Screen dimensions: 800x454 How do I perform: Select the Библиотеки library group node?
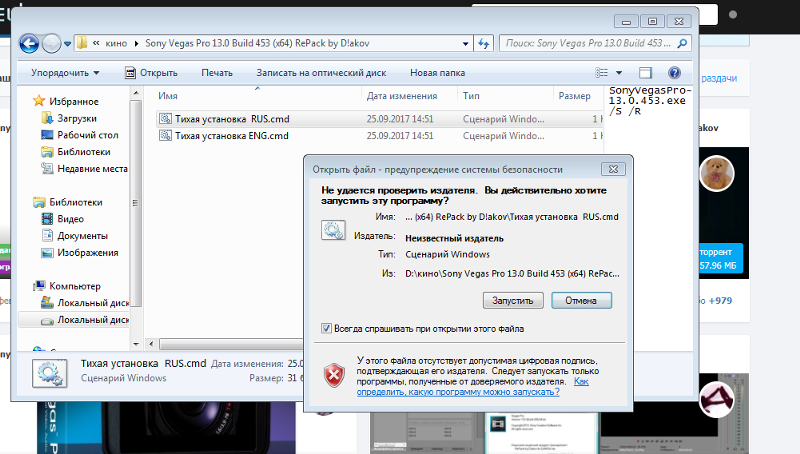(67, 203)
